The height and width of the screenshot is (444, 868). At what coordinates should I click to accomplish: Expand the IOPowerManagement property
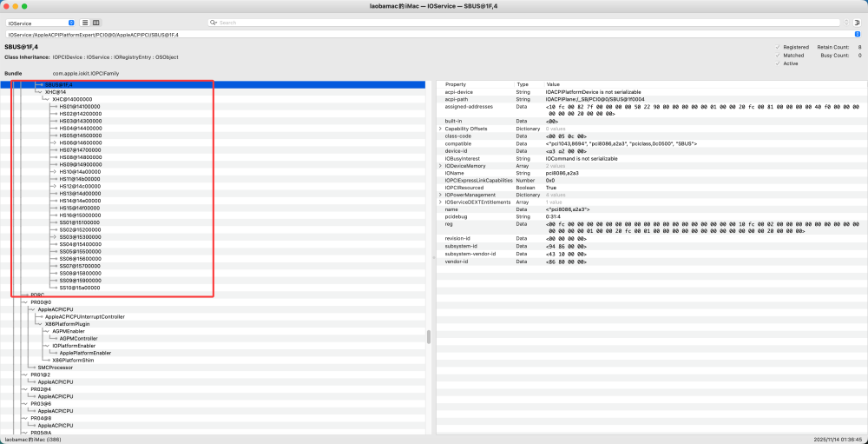441,195
